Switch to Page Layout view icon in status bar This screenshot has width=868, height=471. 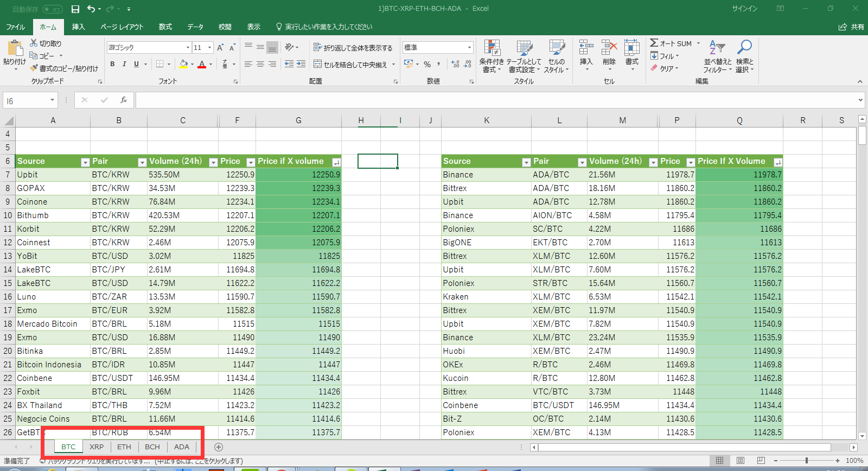point(741,460)
